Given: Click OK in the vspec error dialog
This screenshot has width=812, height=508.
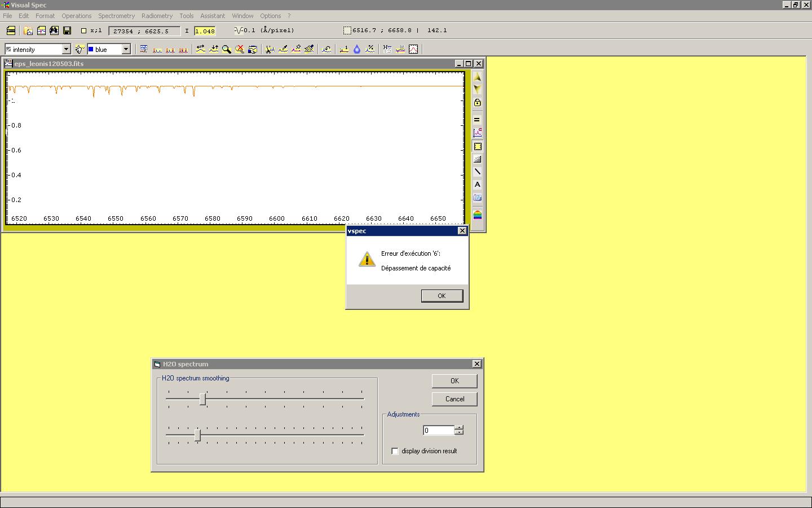Looking at the screenshot, I should click(442, 296).
